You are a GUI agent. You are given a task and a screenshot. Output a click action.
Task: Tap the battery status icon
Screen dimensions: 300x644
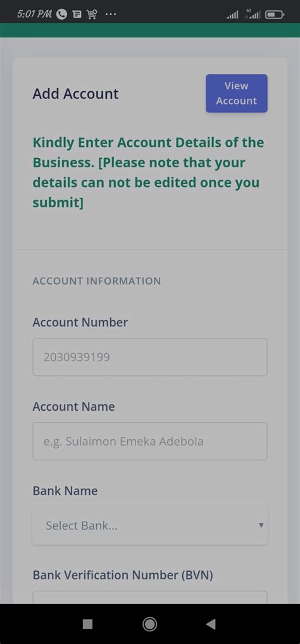click(x=275, y=15)
